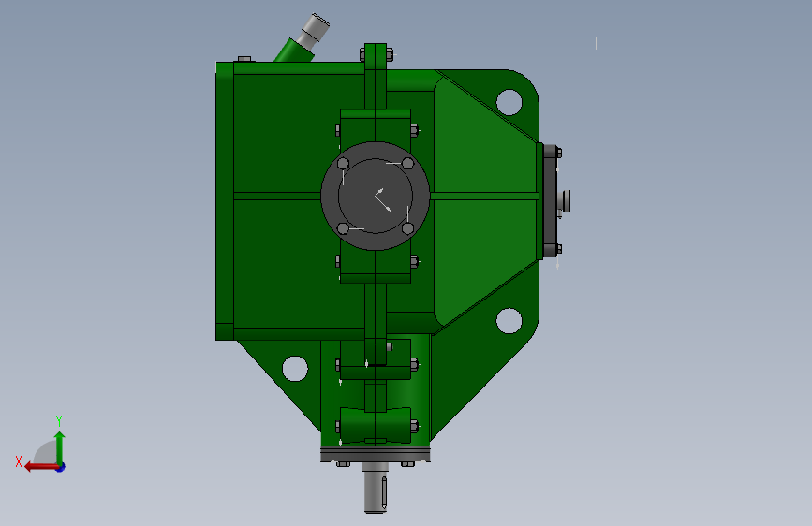This screenshot has height=526, width=812.
Task: Click the green Y axis of the triad
Action: pyautogui.click(x=60, y=447)
